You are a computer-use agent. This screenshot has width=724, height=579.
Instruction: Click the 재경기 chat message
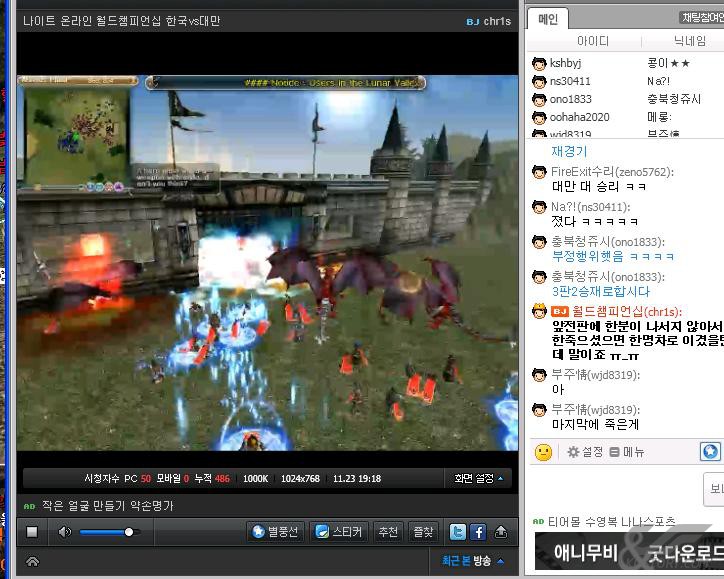569,151
